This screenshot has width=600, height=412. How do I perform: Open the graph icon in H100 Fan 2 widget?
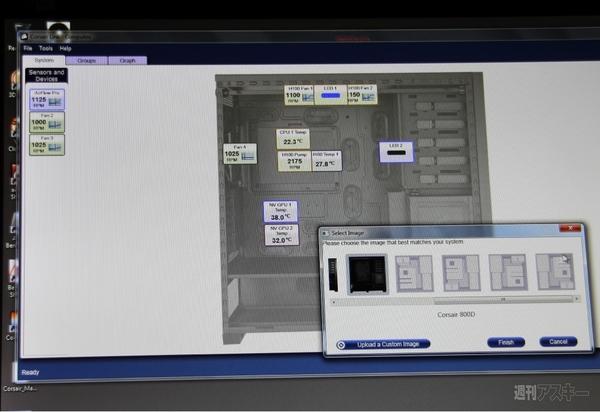(368, 97)
